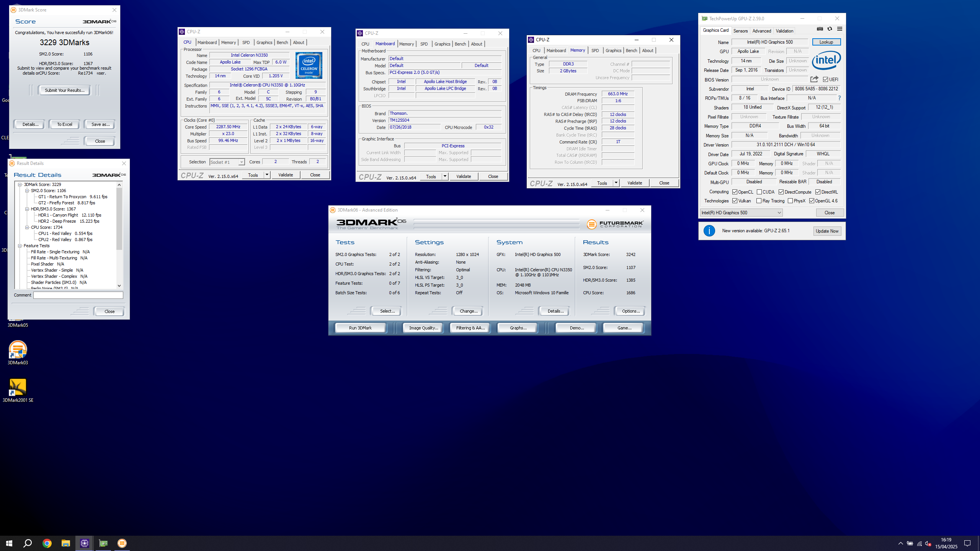Screen dimensions: 980x551
Task: Open File Explorer from taskbar
Action: (x=65, y=543)
